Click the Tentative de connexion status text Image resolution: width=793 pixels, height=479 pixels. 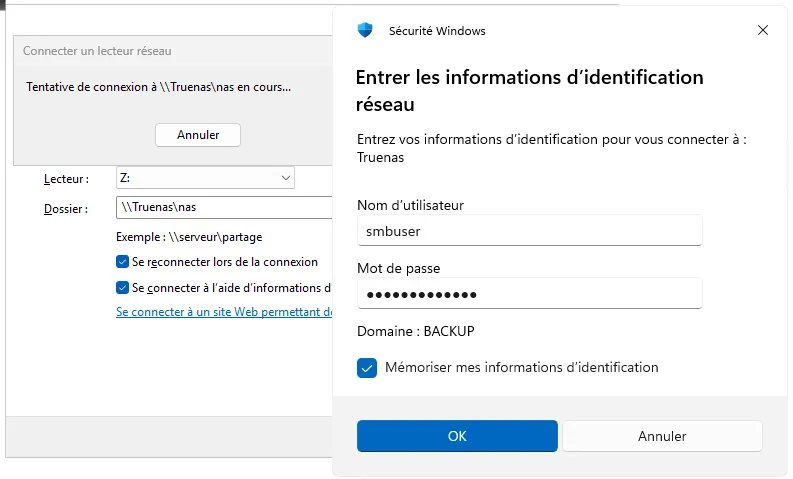(x=158, y=87)
